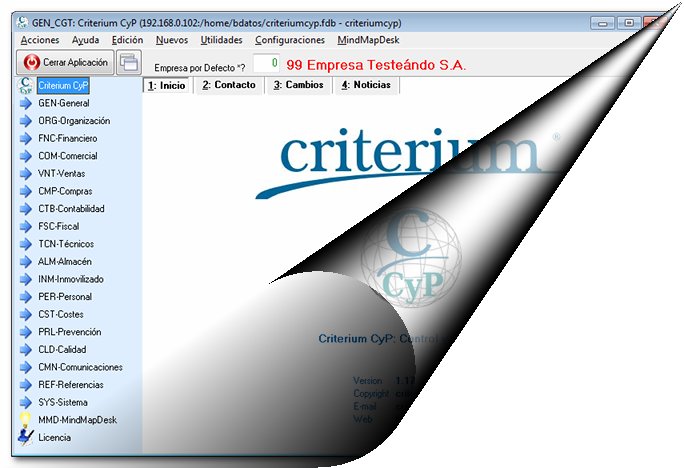Click the arrow icon next to ALM-Almacén
The height and width of the screenshot is (468, 684).
tap(26, 262)
